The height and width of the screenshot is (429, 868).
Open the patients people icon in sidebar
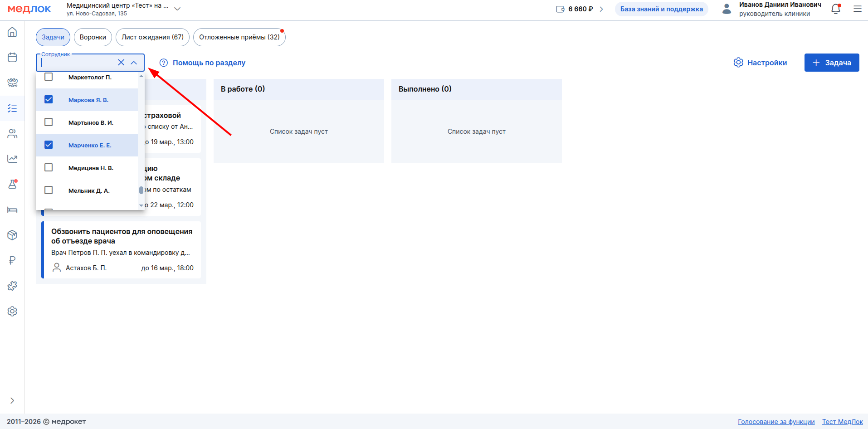point(12,134)
